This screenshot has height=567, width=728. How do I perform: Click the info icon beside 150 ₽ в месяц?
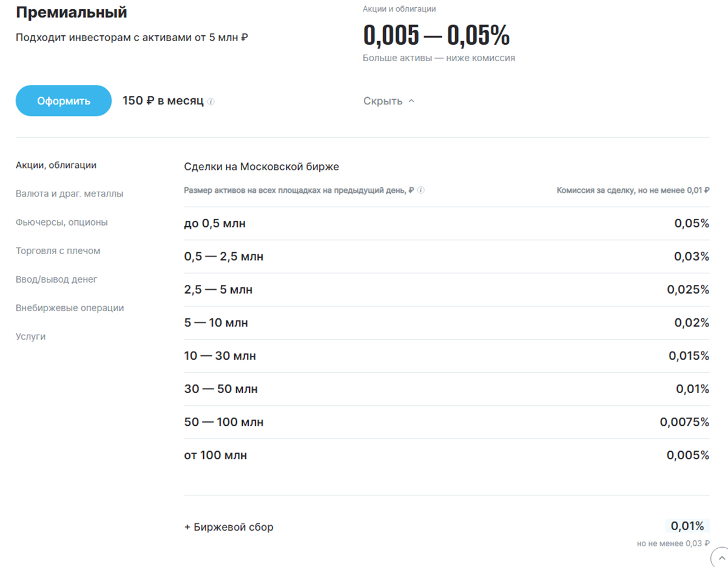tap(211, 101)
